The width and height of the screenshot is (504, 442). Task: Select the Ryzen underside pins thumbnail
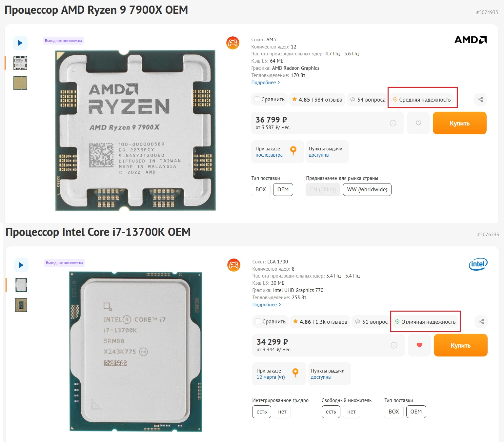point(20,83)
